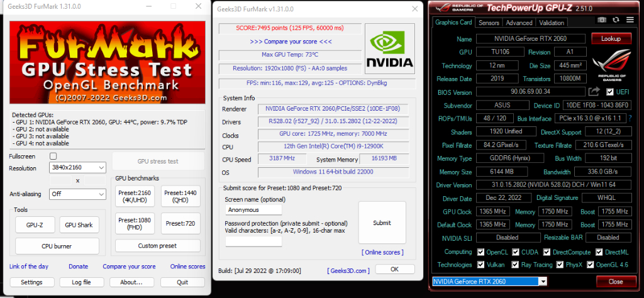The image size is (644, 298).
Task: Click the Bus Interface question mark icon
Action: coord(630,119)
